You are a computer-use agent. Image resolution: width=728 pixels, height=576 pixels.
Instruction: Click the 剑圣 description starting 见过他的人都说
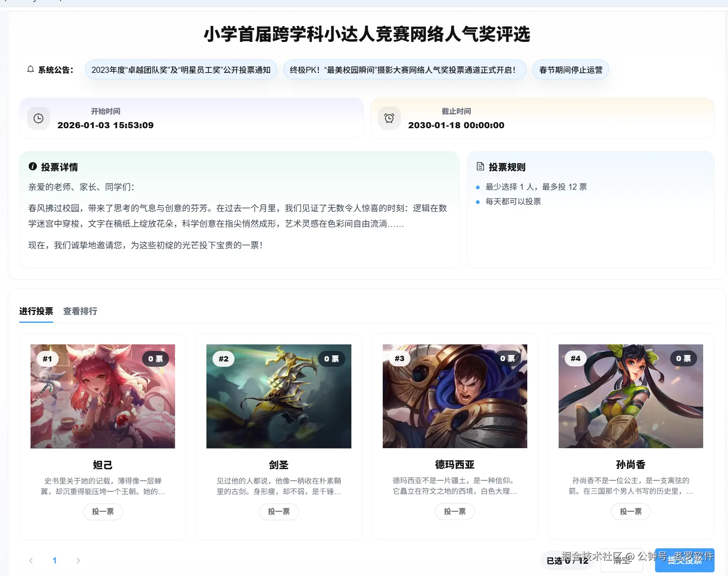(279, 486)
